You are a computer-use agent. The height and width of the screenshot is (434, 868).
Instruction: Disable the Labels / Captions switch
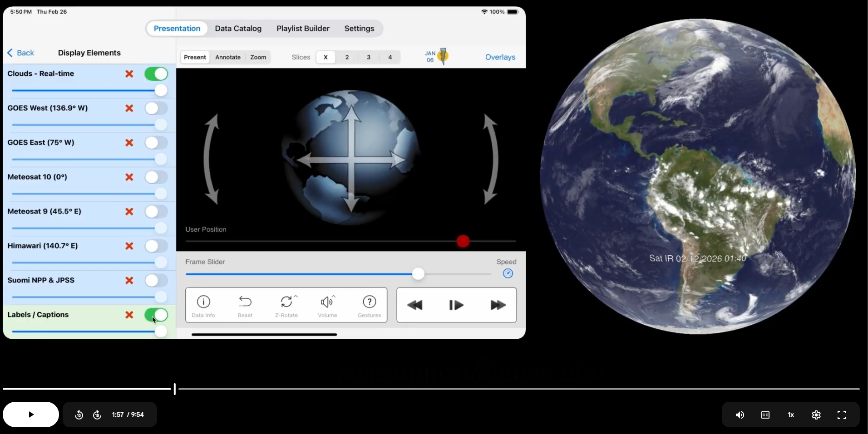click(156, 315)
